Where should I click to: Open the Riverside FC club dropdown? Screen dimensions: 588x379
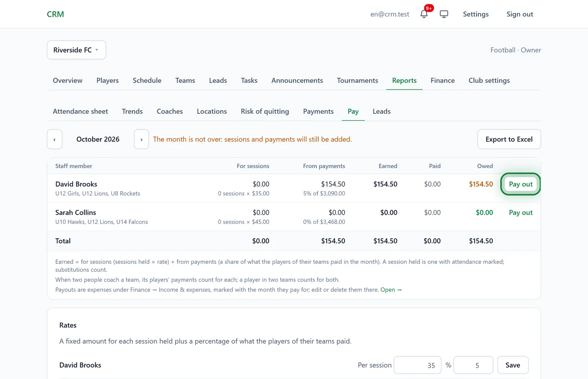pos(76,50)
